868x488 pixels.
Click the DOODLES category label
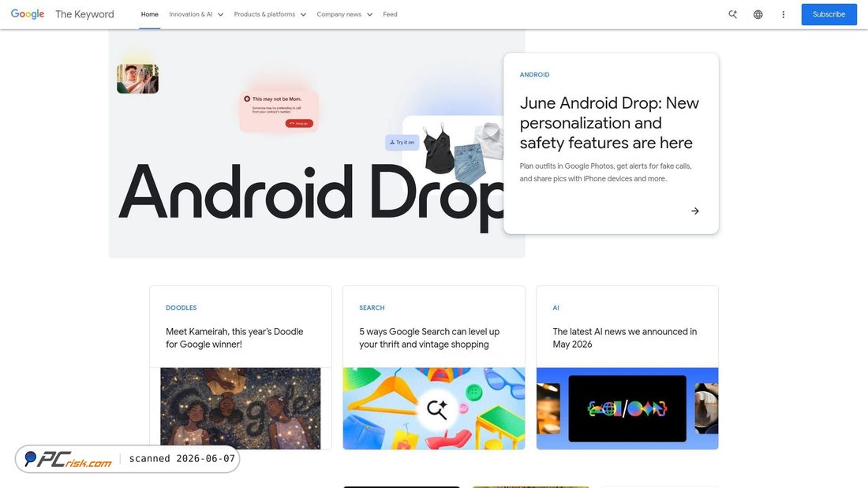coord(181,307)
